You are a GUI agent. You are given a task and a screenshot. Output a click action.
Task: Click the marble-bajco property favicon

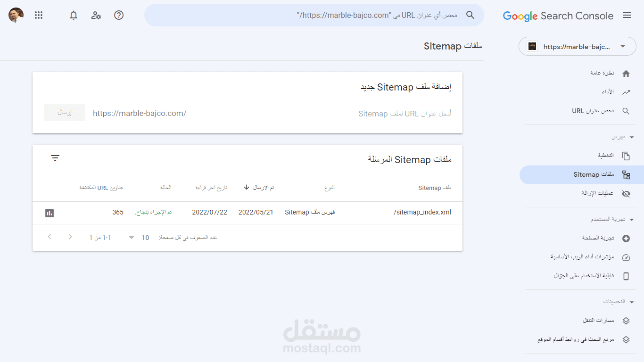pyautogui.click(x=532, y=46)
